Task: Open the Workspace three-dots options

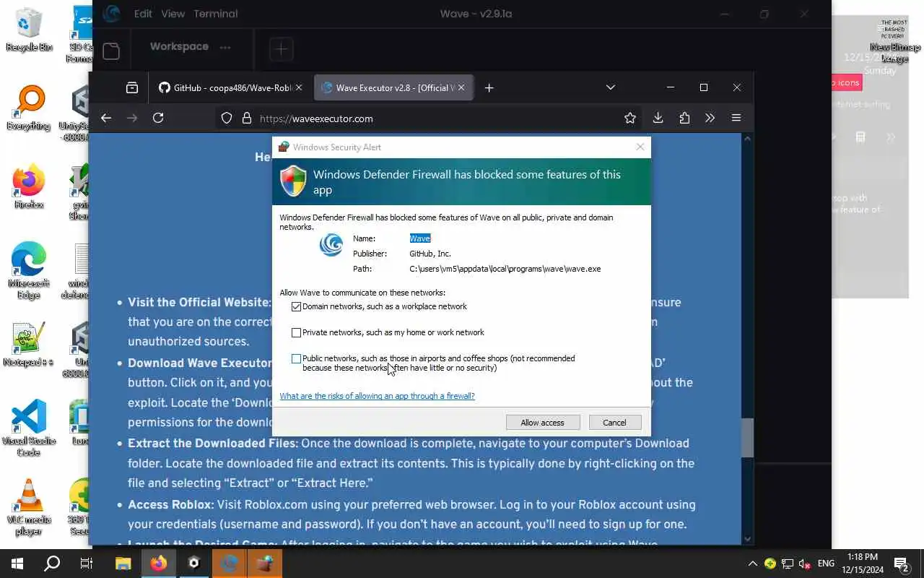Action: pos(225,47)
